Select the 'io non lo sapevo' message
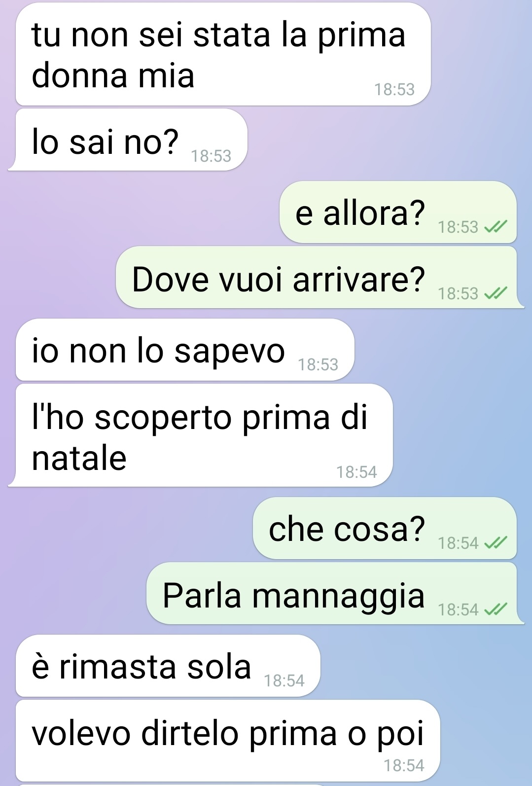 click(185, 350)
